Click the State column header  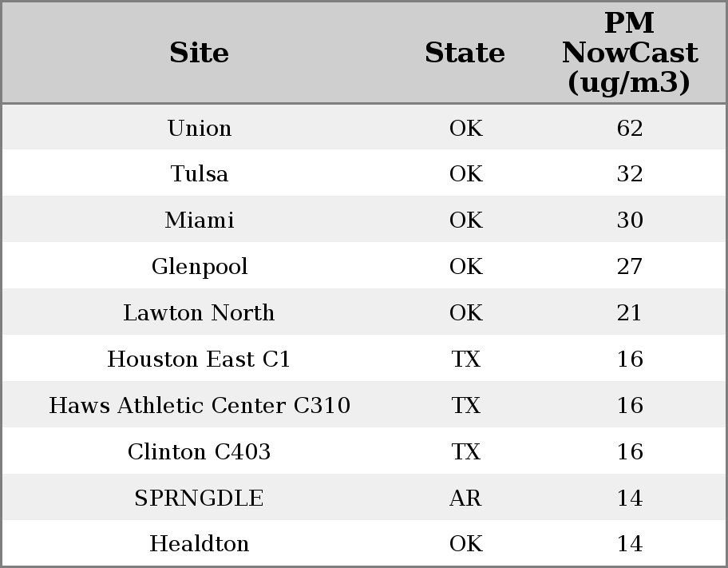coord(465,53)
